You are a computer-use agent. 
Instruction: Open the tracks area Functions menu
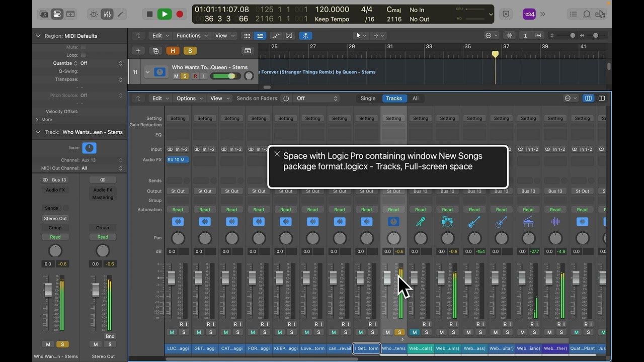pos(191,36)
